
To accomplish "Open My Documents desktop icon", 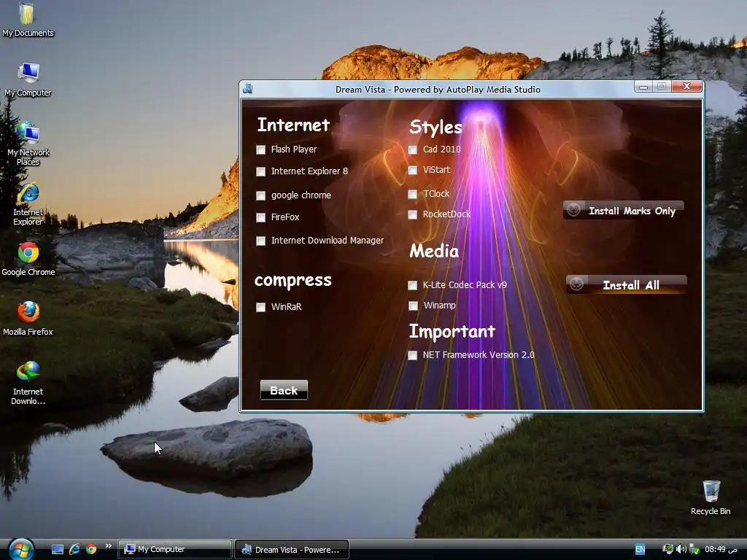I will tap(28, 19).
